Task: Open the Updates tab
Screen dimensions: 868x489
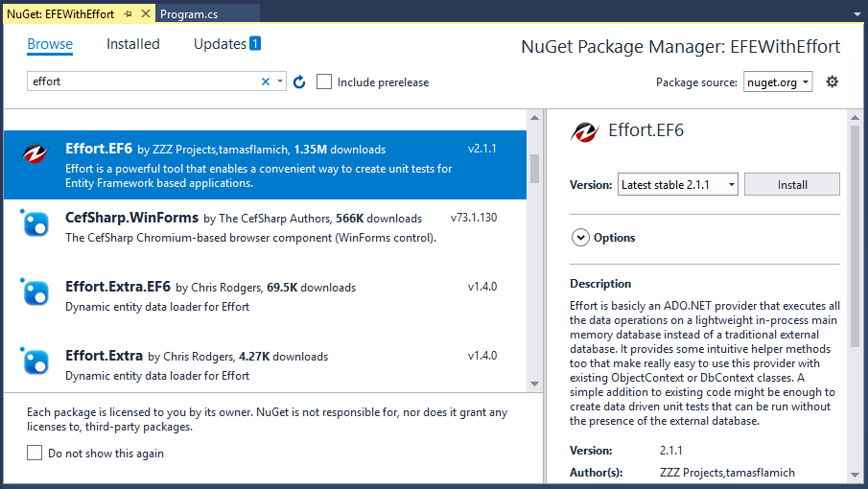Action: [x=220, y=44]
